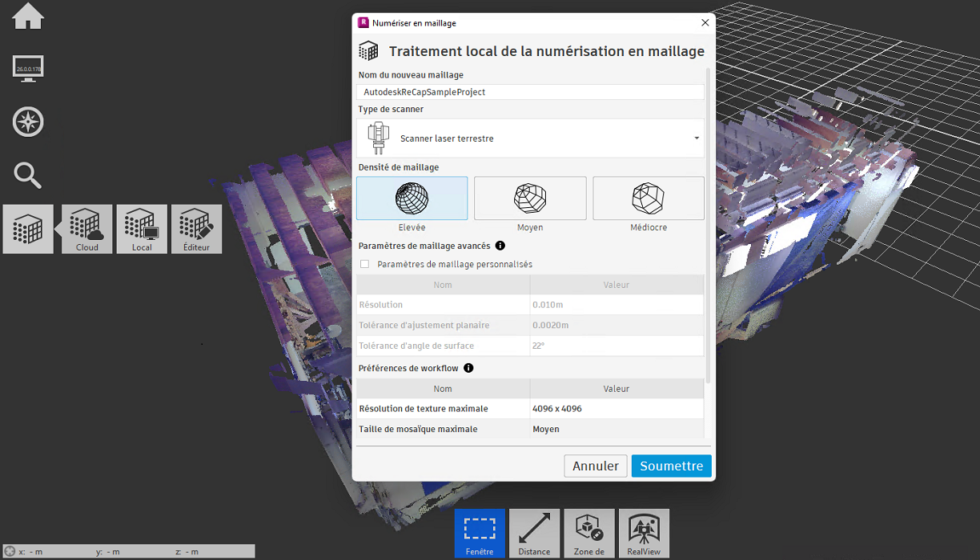Open the navigation compass tool

click(x=28, y=122)
